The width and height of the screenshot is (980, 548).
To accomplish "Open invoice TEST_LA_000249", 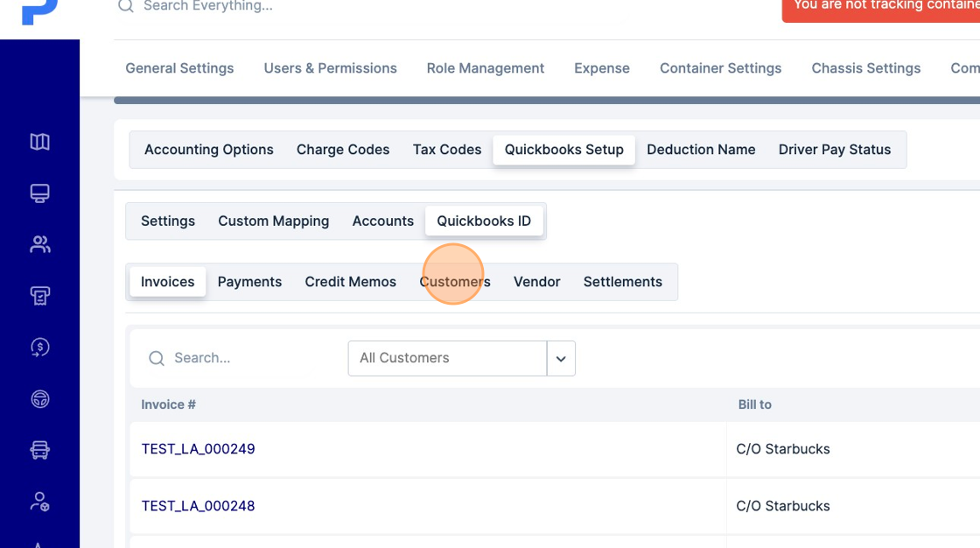I will [x=198, y=449].
